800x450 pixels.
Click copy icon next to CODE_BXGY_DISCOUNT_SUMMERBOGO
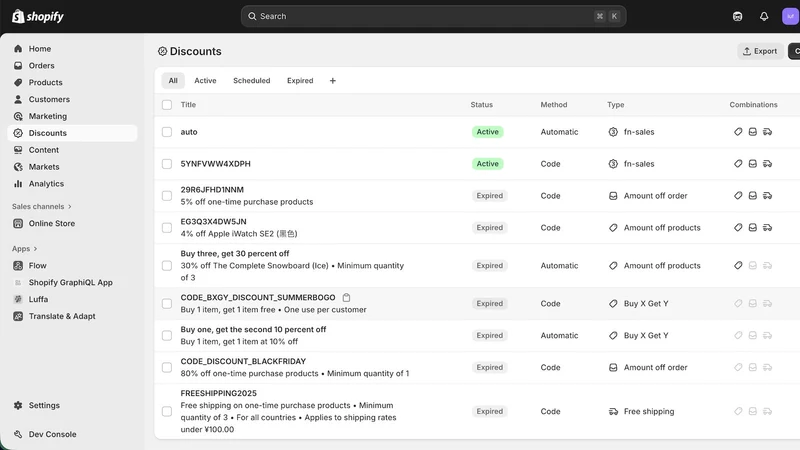(x=346, y=297)
